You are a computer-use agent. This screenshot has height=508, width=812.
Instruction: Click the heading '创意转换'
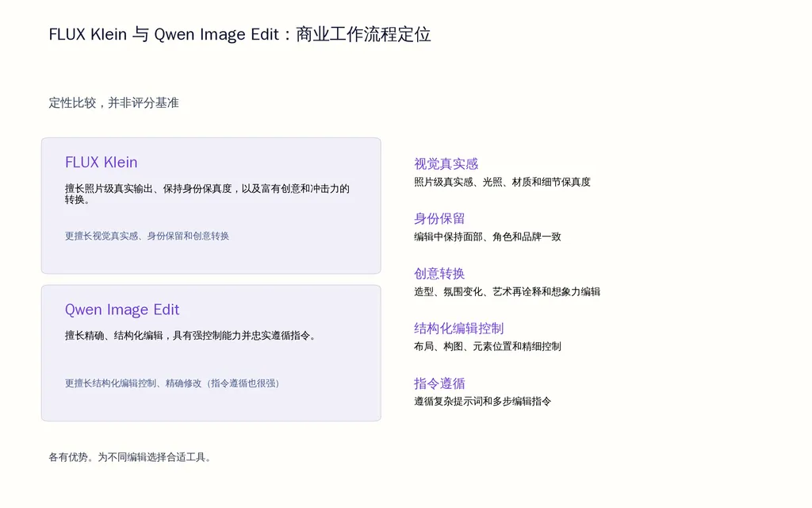click(x=439, y=273)
